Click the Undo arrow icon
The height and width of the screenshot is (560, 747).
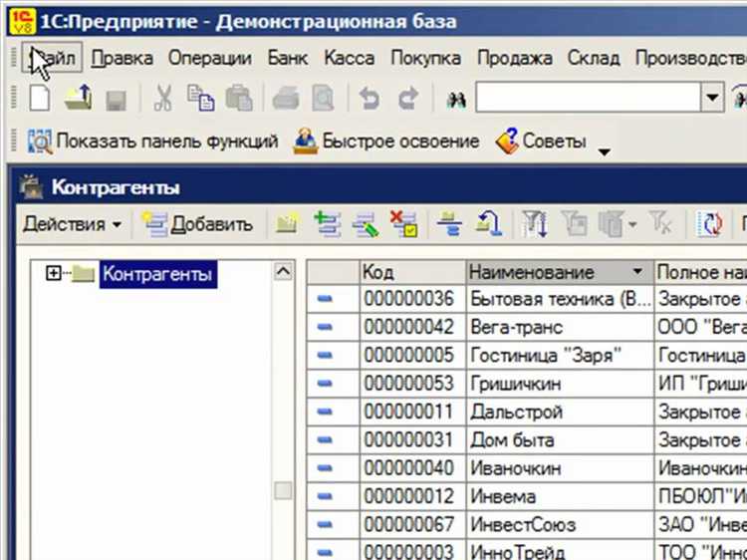[370, 99]
